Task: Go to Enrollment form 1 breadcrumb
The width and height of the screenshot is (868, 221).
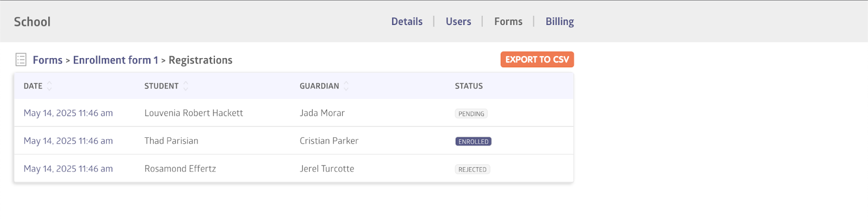Action: 116,60
